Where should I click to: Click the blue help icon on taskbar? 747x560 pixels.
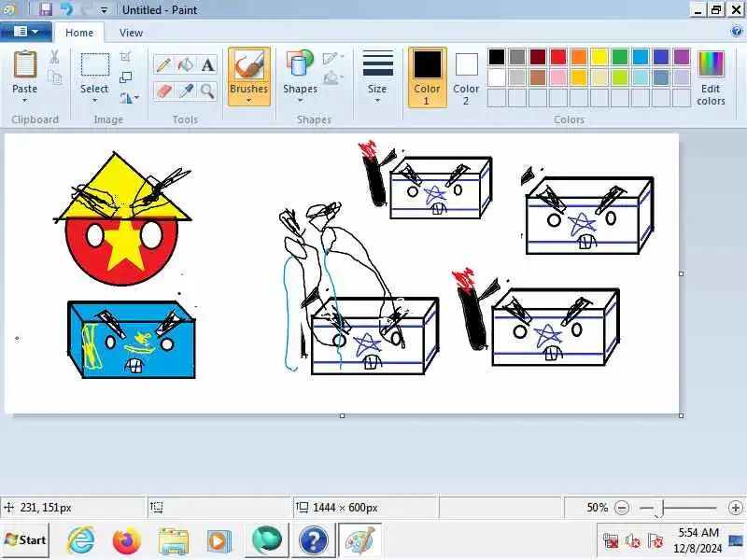click(313, 541)
